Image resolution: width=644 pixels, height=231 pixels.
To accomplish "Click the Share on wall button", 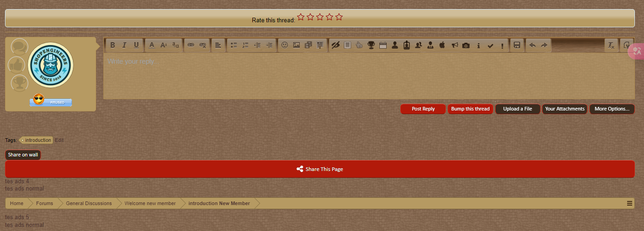I will coord(23,155).
